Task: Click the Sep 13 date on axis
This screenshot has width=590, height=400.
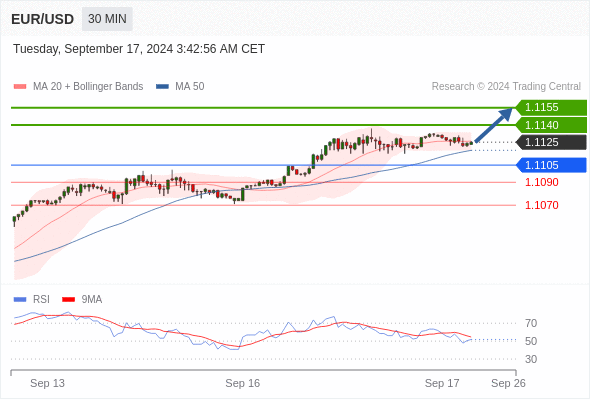Action: (47, 383)
